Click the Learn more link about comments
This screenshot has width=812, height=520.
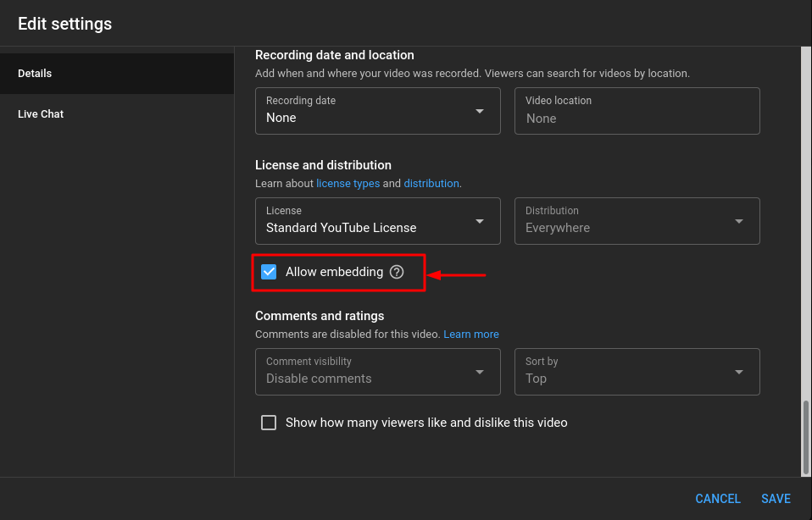click(471, 334)
